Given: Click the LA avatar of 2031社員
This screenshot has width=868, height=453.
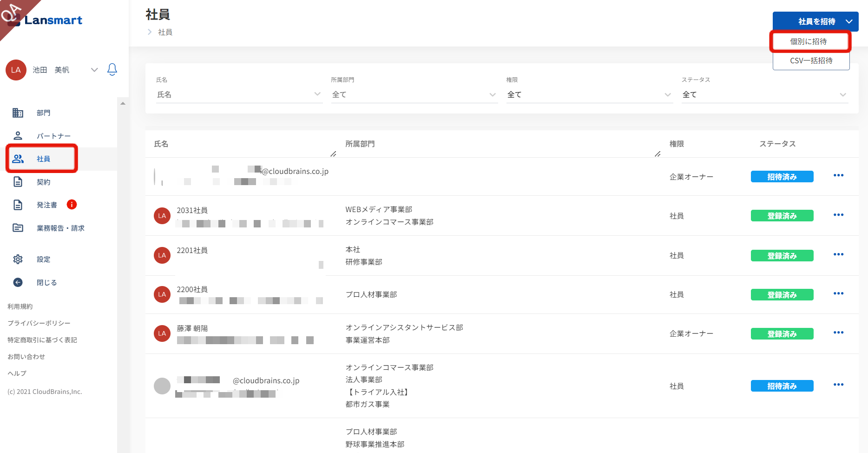Looking at the screenshot, I should tap(162, 216).
